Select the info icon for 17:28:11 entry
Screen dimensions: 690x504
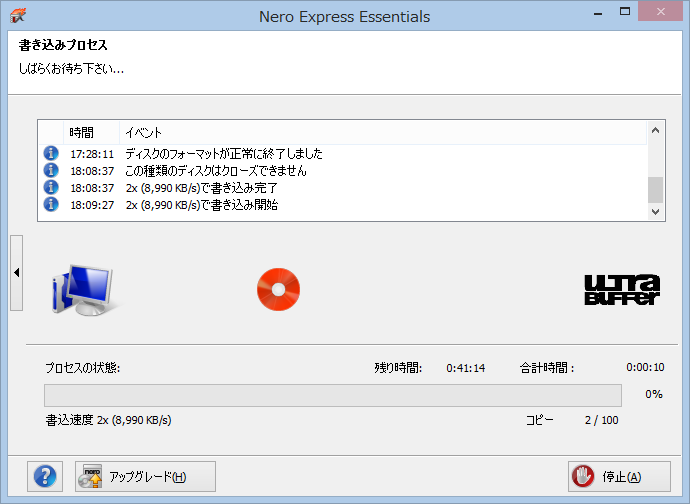tap(51, 153)
